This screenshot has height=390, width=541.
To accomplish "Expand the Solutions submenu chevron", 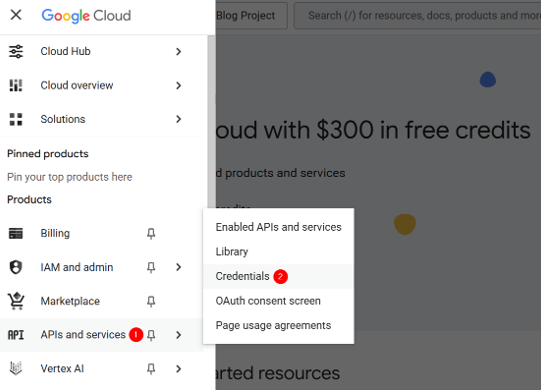I will 178,119.
